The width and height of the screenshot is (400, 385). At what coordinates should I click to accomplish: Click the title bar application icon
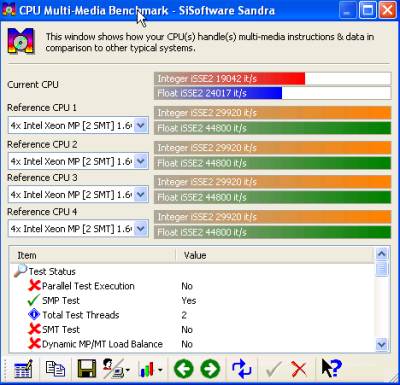pyautogui.click(x=9, y=10)
